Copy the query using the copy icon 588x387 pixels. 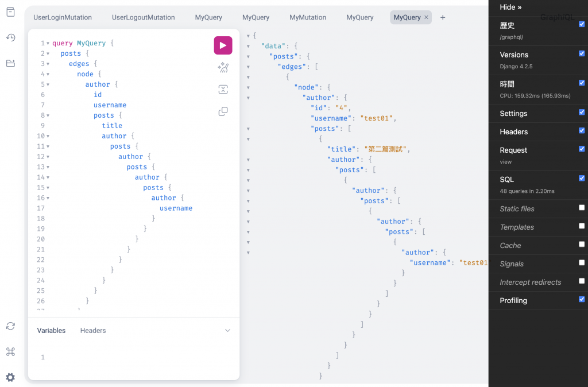click(x=223, y=111)
